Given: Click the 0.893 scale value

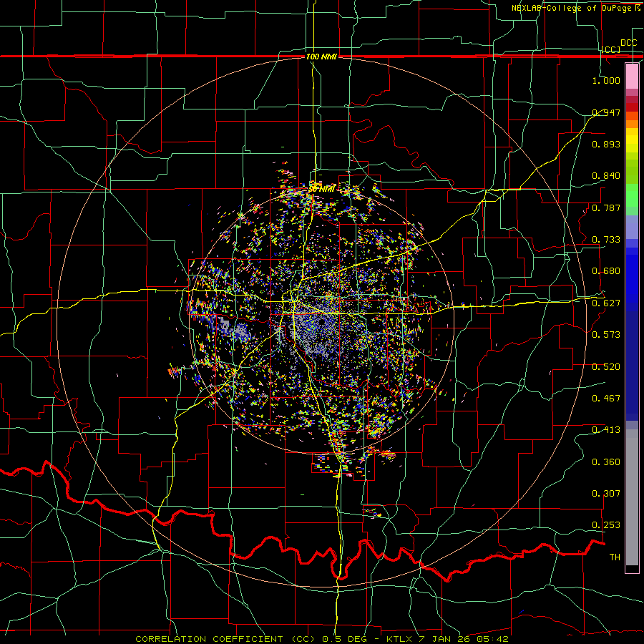Looking at the screenshot, I should (606, 144).
